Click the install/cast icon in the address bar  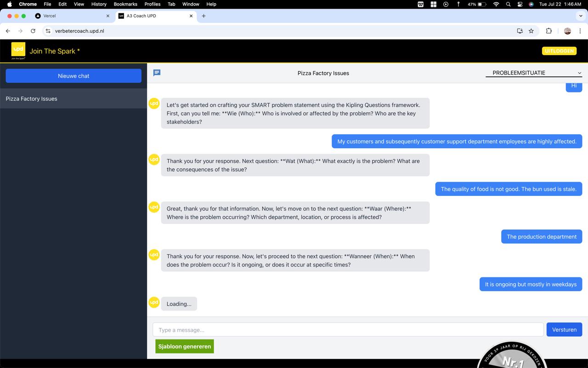pyautogui.click(x=519, y=31)
